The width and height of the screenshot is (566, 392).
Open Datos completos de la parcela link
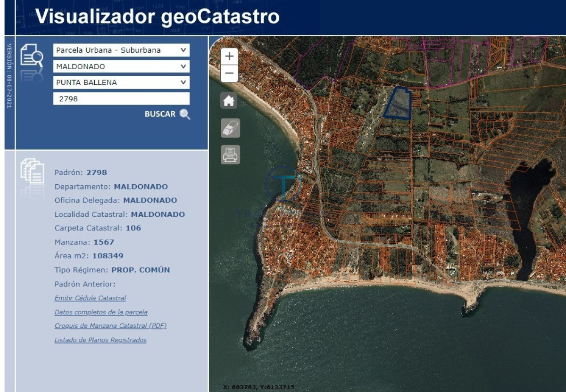[101, 312]
